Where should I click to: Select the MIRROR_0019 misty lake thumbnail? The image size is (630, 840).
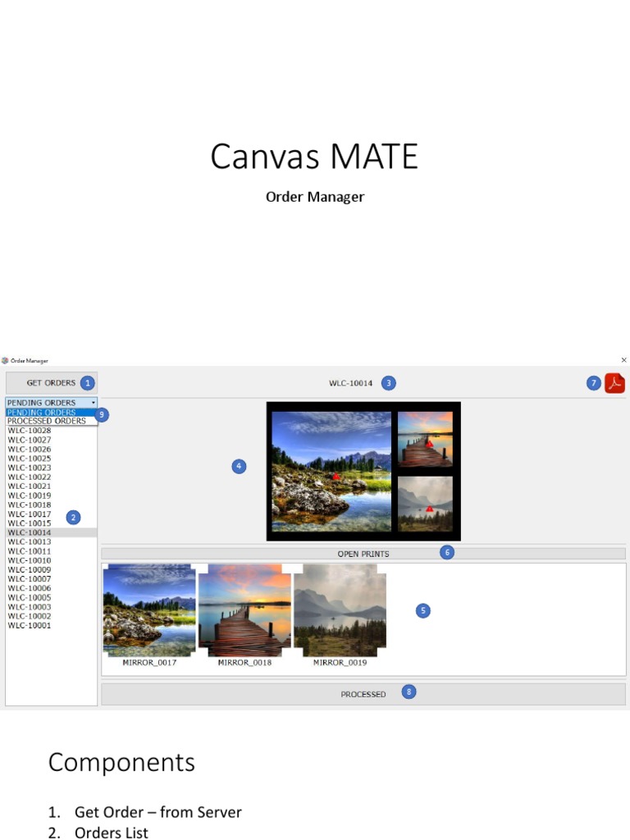coord(340,609)
